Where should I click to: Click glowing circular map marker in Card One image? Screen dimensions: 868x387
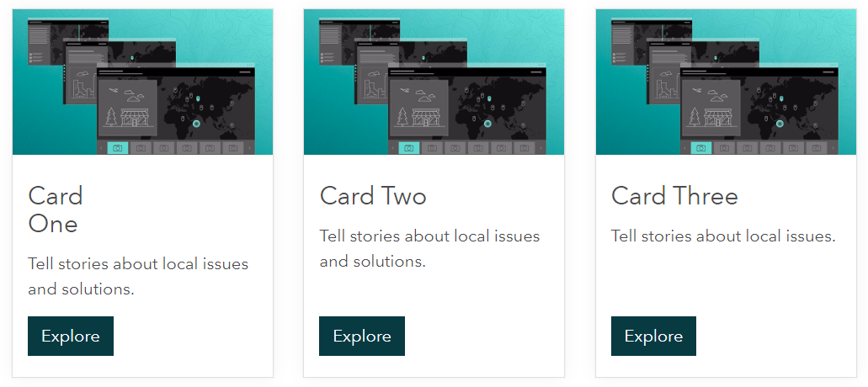coord(196,124)
